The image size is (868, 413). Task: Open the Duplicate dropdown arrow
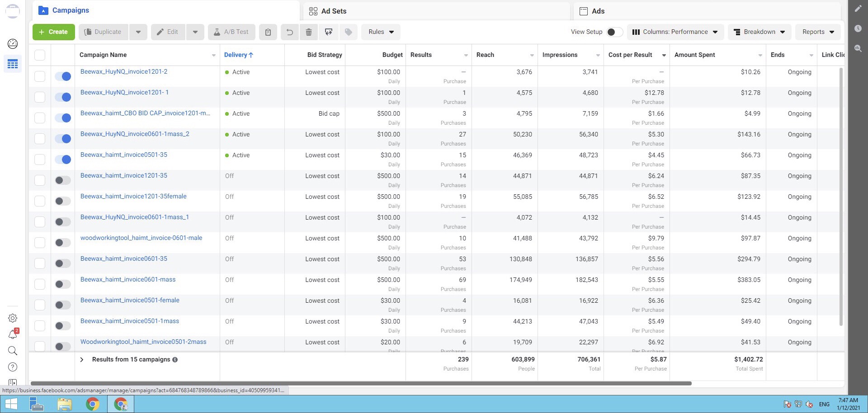click(x=138, y=32)
